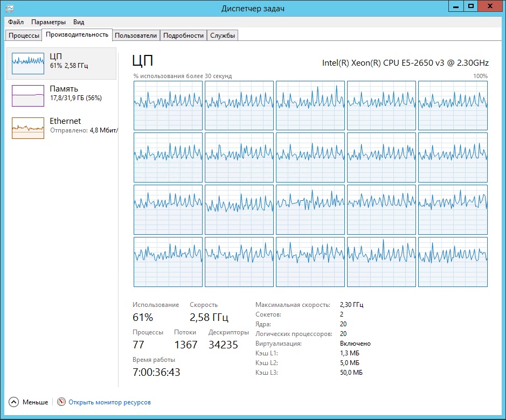506x420 pixels.
Task: Click the Resource Monitor icon
Action: click(61, 402)
